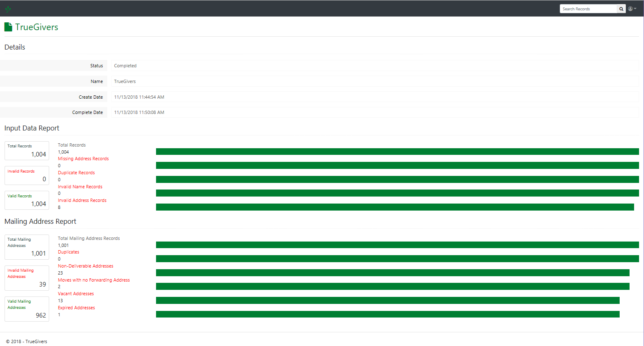Click the Details section heading
The height and width of the screenshot is (346, 644).
click(x=15, y=47)
